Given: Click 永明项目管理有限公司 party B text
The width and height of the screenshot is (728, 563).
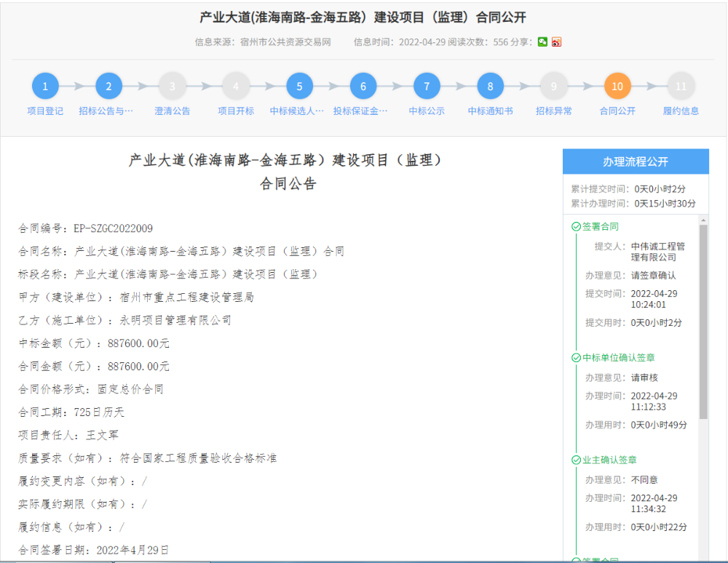Looking at the screenshot, I should coord(175,321).
